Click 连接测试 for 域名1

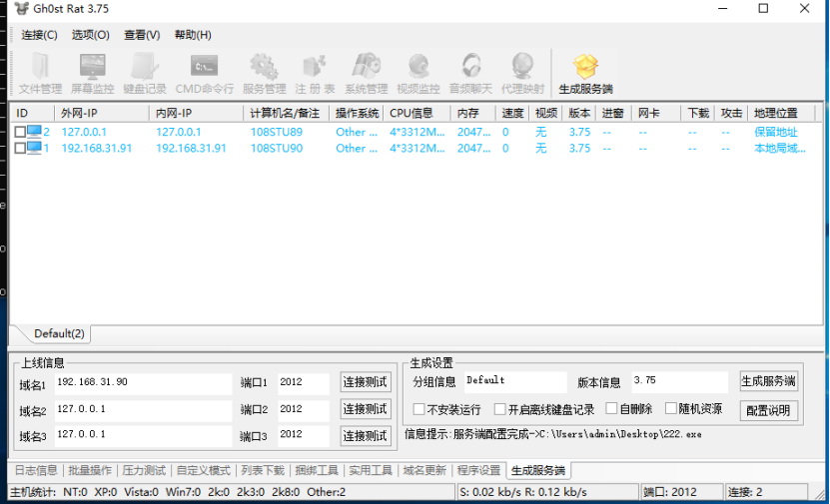(x=366, y=382)
